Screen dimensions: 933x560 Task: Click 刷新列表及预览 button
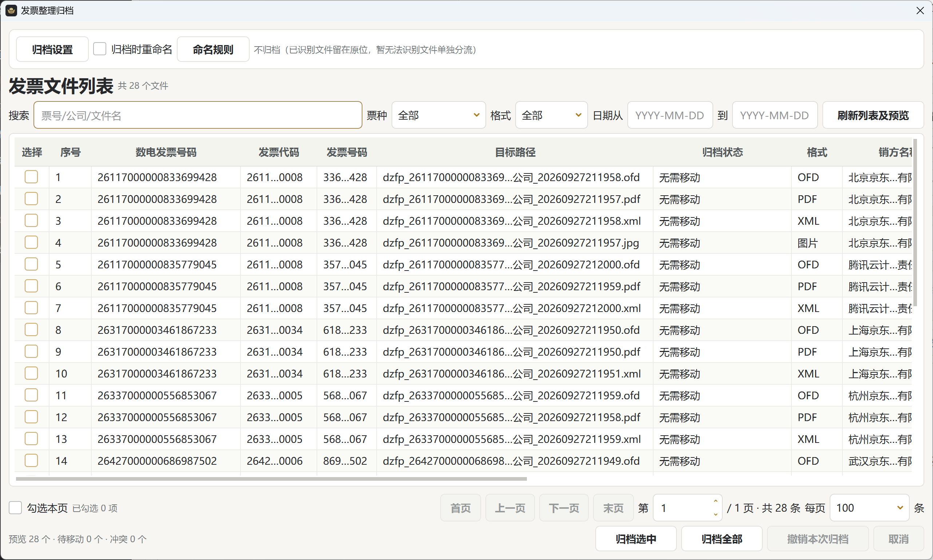[873, 115]
